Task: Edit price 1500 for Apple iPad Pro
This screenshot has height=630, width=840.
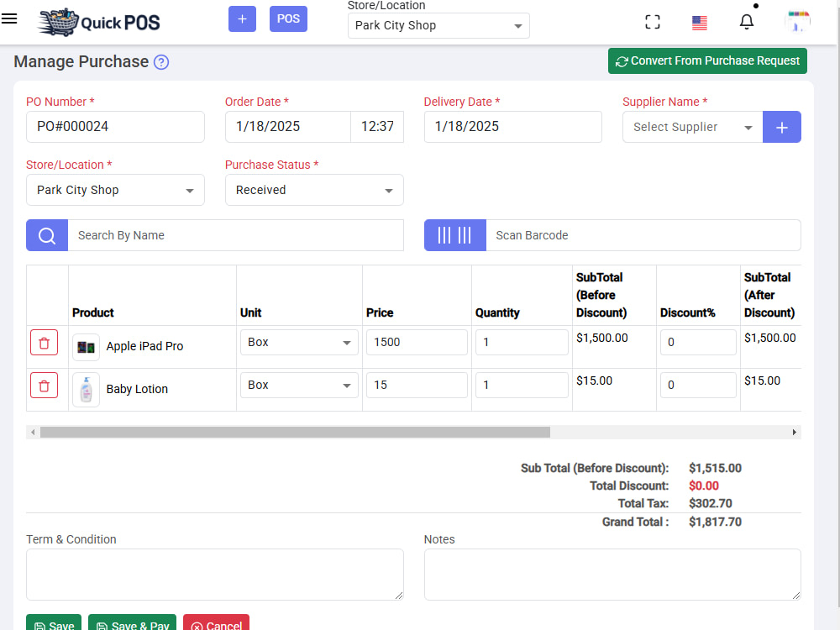Action: pos(417,343)
